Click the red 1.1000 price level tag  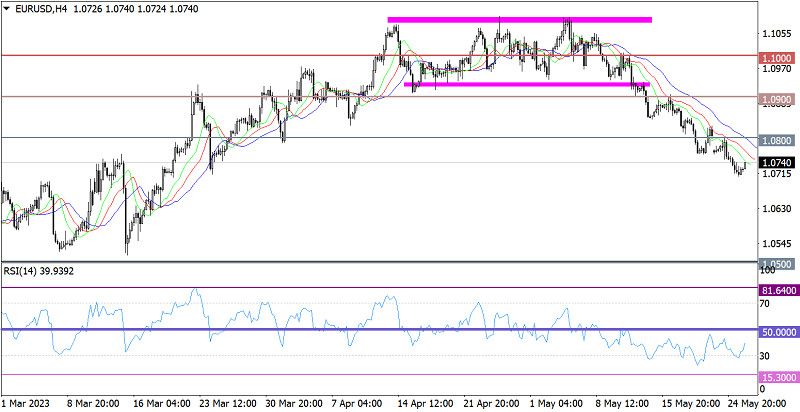point(777,59)
